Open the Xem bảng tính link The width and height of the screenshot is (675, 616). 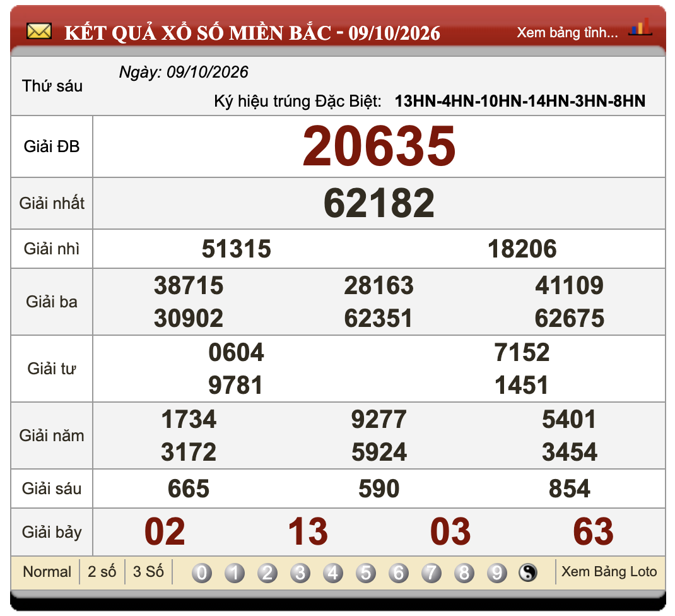coord(567,33)
